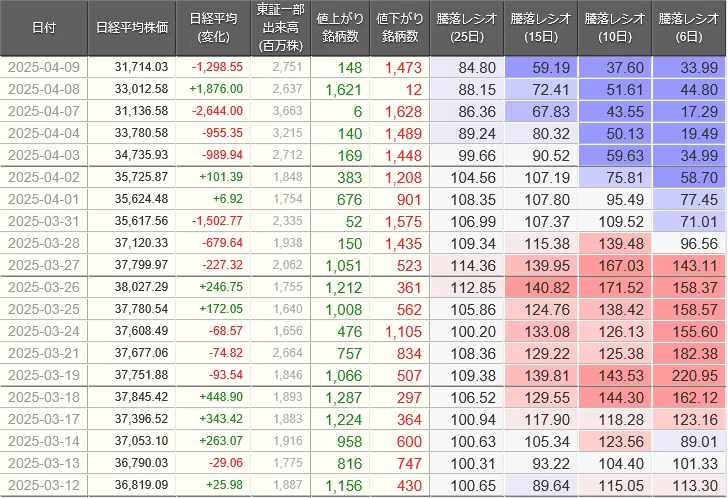Click the 日付 column header
This screenshot has width=728, height=498.
pyautogui.click(x=44, y=28)
